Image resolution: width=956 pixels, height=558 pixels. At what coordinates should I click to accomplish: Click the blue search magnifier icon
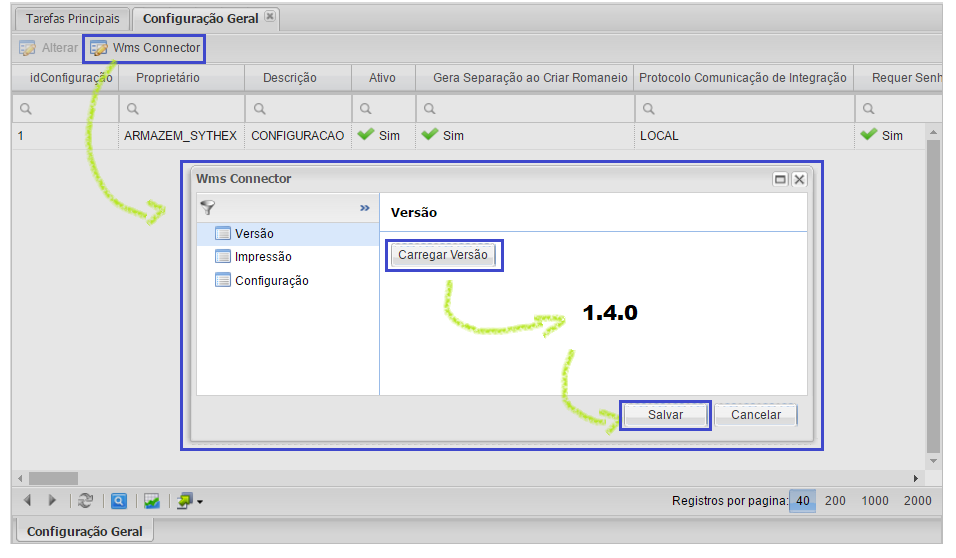(119, 501)
